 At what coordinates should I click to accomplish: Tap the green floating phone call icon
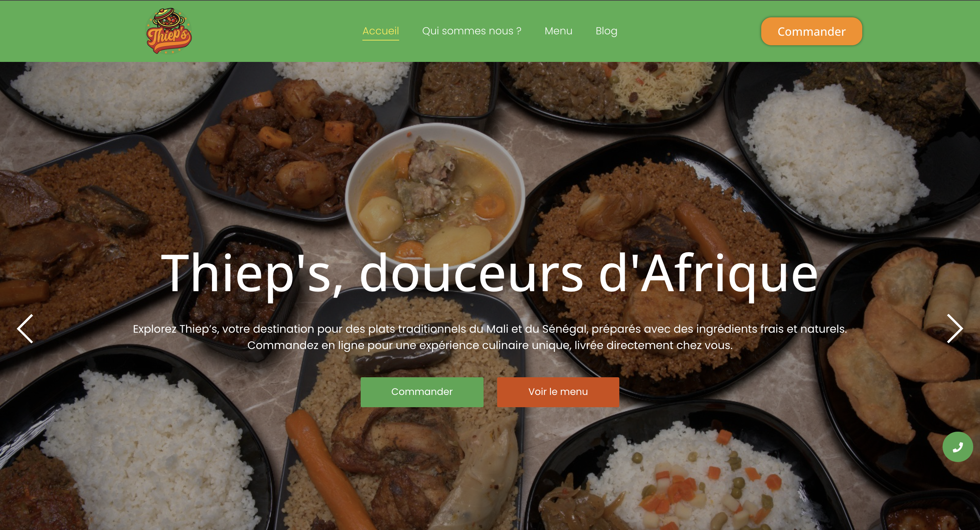pos(958,447)
